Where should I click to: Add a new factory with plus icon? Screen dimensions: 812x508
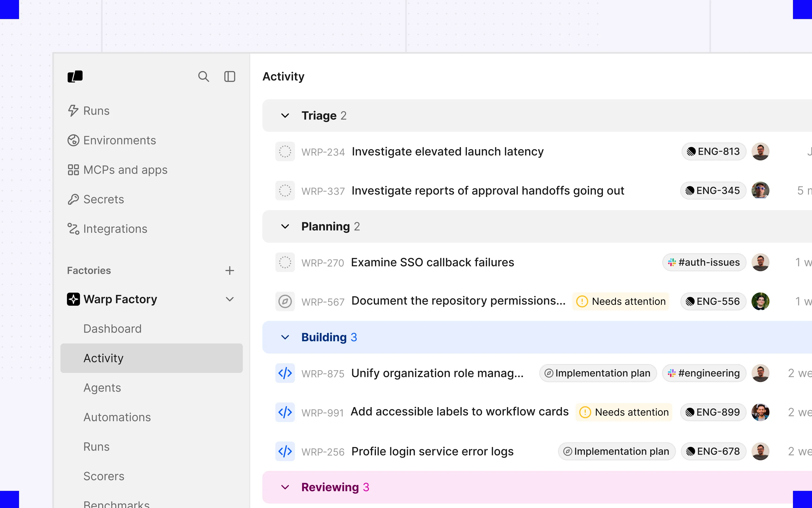(230, 270)
